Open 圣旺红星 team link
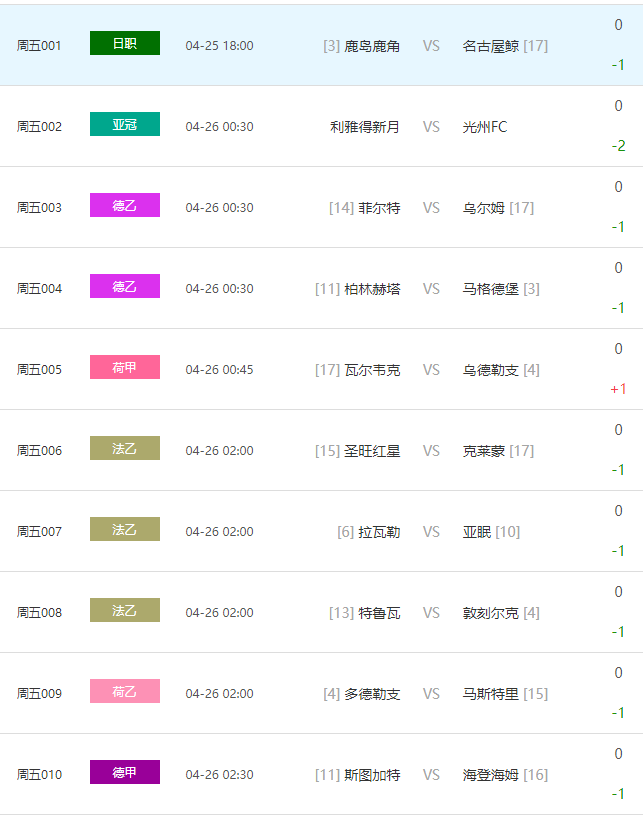This screenshot has height=818, width=643. pos(372,451)
